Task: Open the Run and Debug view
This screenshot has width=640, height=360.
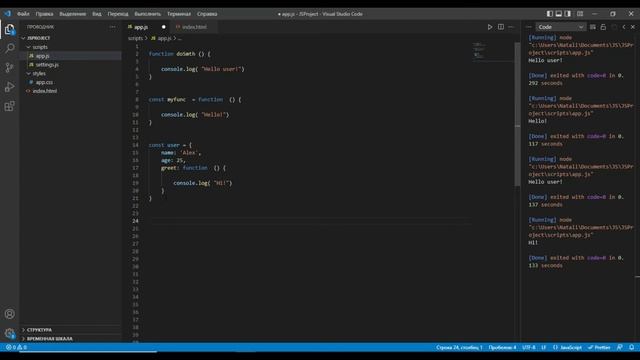Action: (9, 87)
